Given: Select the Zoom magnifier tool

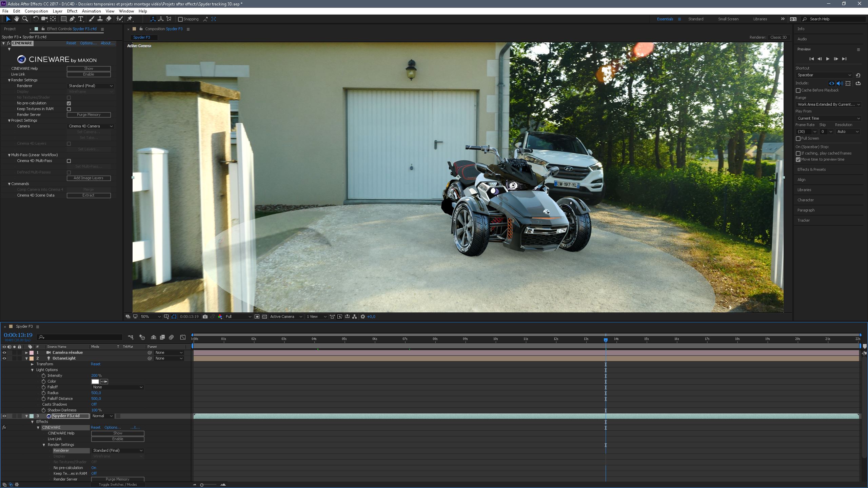Looking at the screenshot, I should 25,19.
